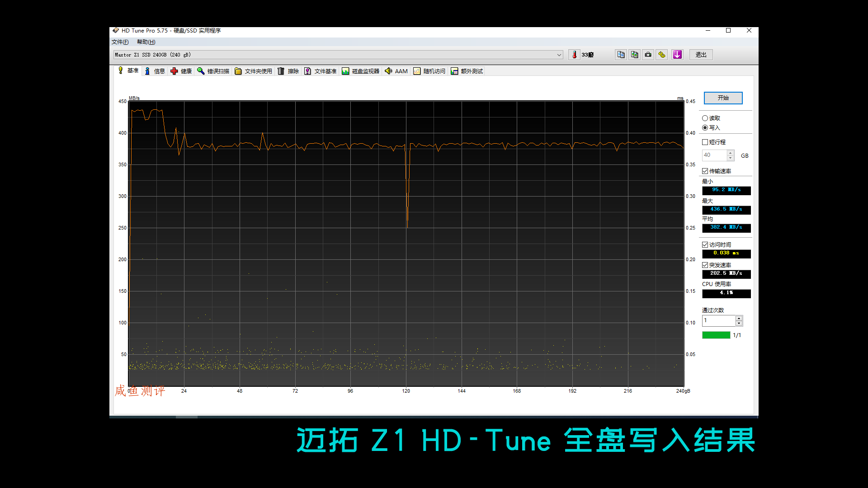Open the 健康 health tab

tap(181, 71)
